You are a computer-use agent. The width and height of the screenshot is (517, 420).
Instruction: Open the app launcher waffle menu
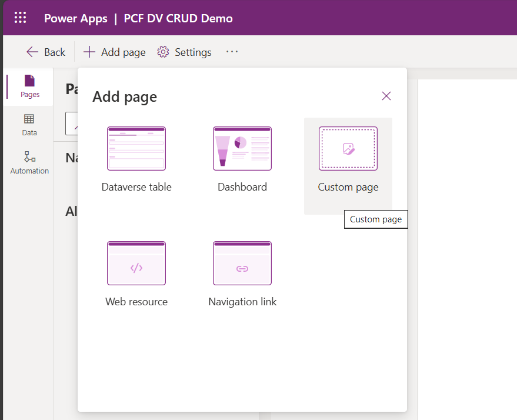coord(21,18)
